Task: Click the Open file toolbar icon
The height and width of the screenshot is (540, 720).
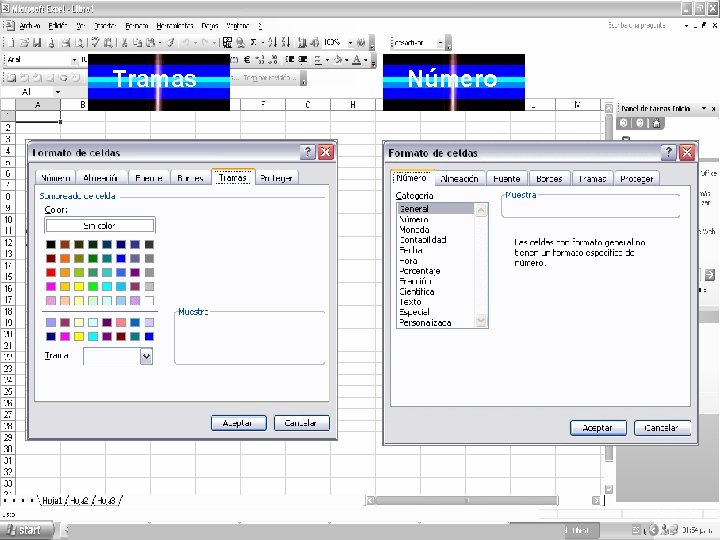Action: (x=24, y=43)
